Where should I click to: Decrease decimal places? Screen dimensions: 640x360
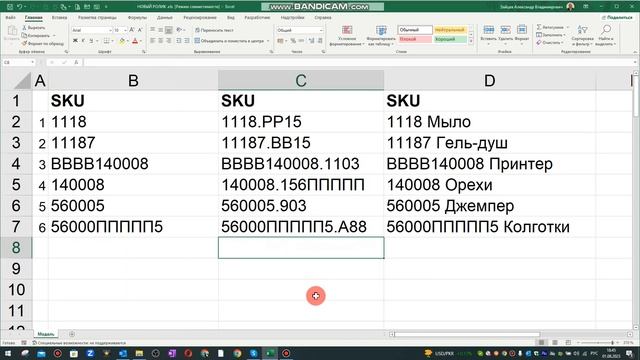(320, 41)
